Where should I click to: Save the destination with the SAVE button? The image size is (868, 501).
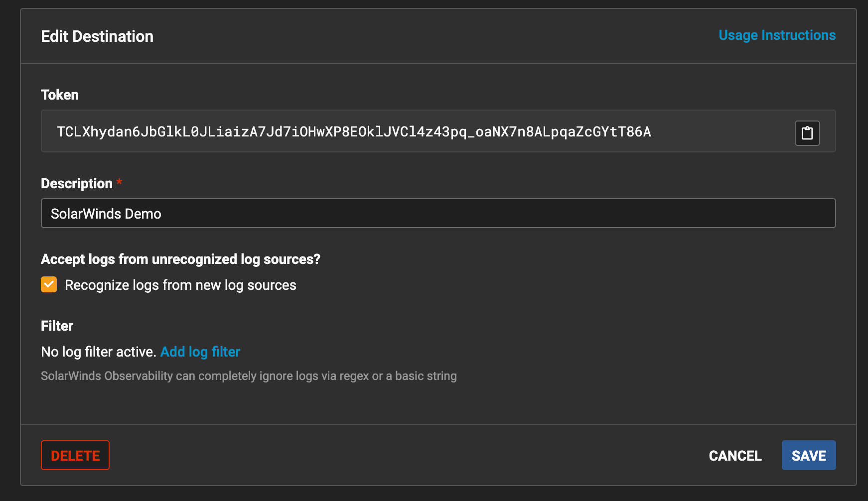tap(809, 455)
